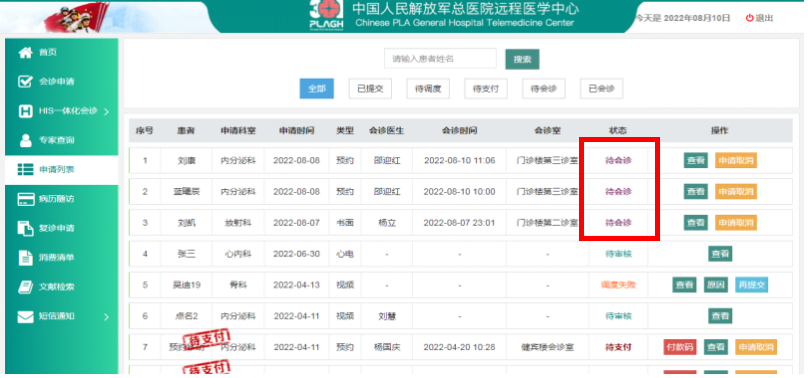
Task: Click 查看 for patient 蓝曙辰
Action: 696,192
